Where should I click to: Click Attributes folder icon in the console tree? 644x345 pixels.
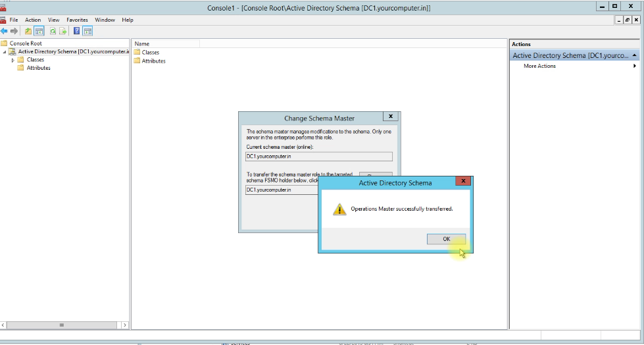point(20,68)
